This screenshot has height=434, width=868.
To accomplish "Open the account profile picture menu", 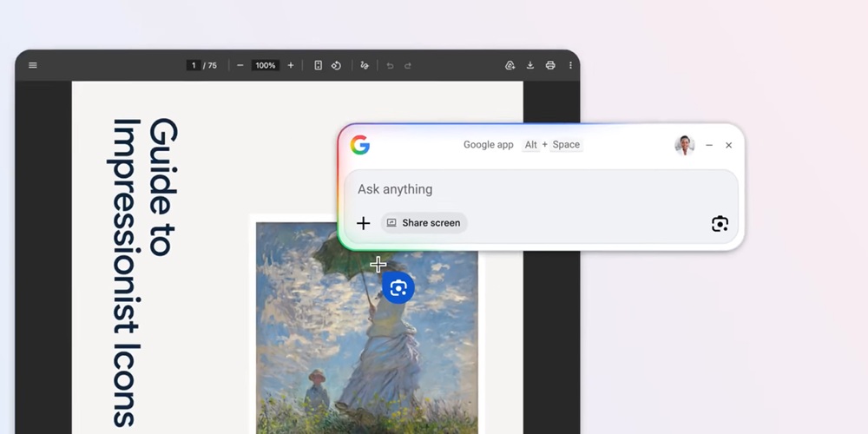I will click(685, 145).
